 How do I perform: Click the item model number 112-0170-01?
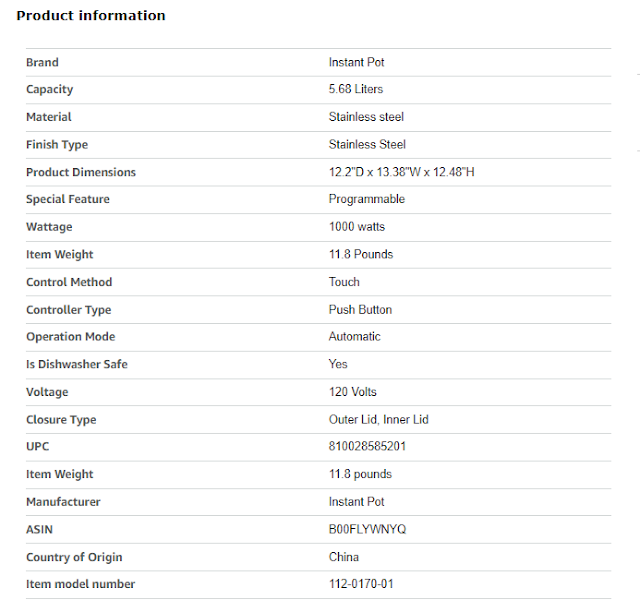[361, 584]
